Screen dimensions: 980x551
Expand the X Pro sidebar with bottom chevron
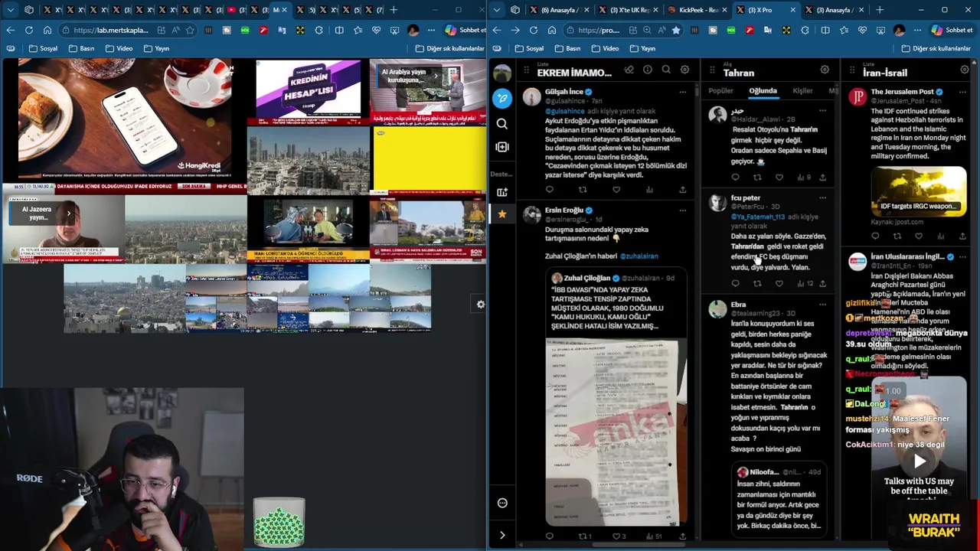502,535
